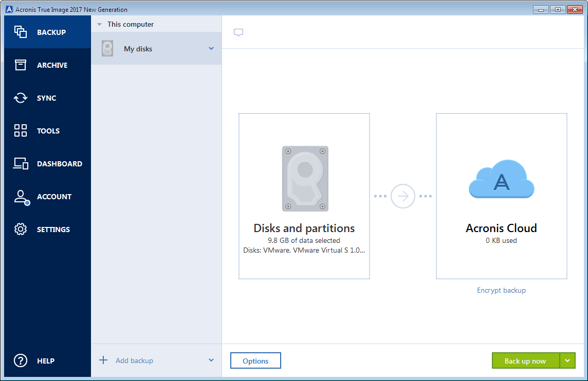The image size is (588, 381).
Task: Go to the Settings section
Action: [x=21, y=230]
